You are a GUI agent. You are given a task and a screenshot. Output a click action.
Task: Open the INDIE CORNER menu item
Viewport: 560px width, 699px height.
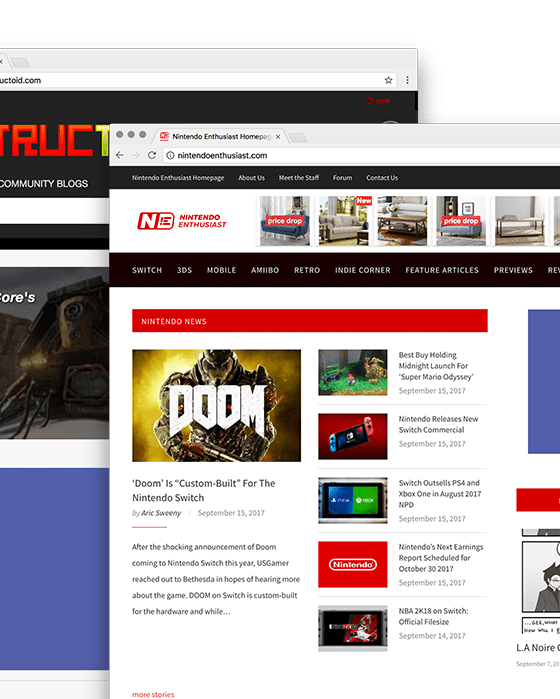pos(362,270)
